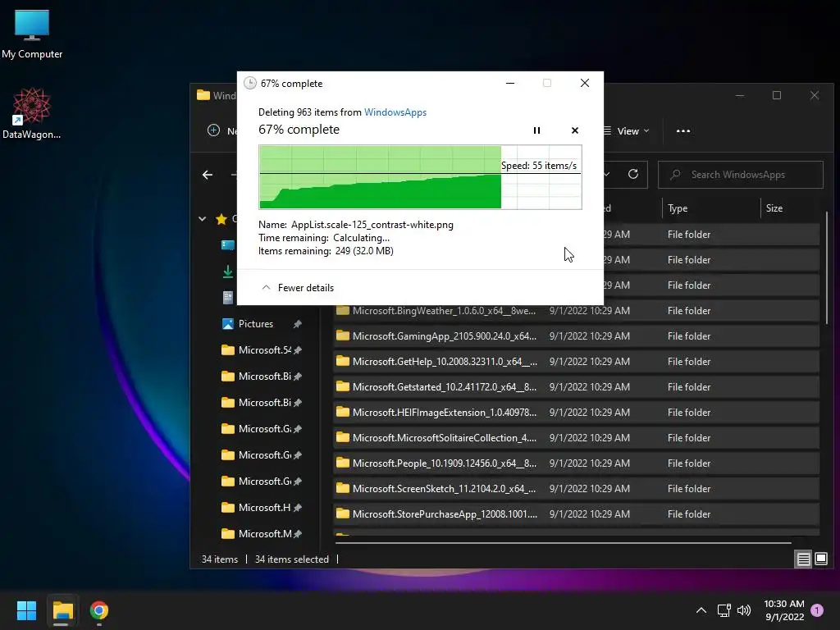The width and height of the screenshot is (840, 630).
Task: Open the volume tray icon
Action: 744,610
